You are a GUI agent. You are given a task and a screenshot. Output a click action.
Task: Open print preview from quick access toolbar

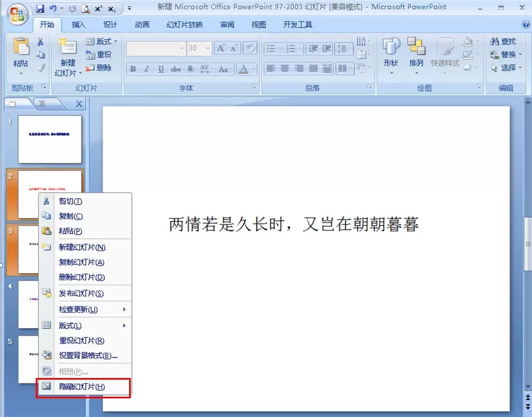click(x=86, y=9)
